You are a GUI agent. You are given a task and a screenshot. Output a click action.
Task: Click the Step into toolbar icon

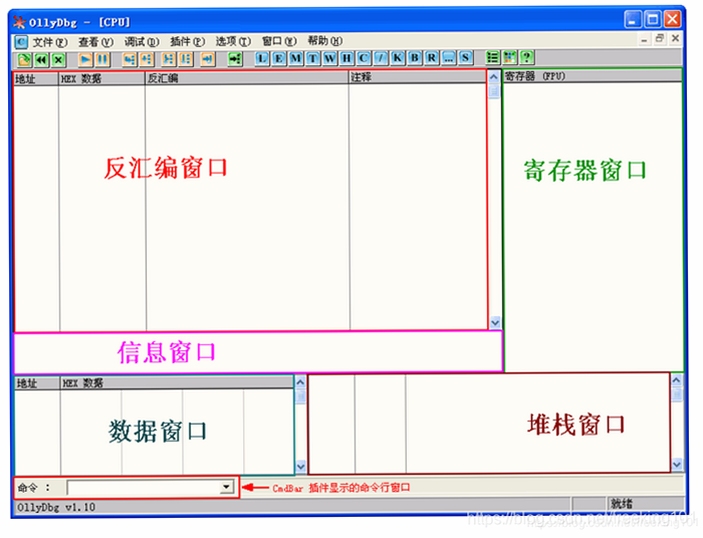(129, 59)
